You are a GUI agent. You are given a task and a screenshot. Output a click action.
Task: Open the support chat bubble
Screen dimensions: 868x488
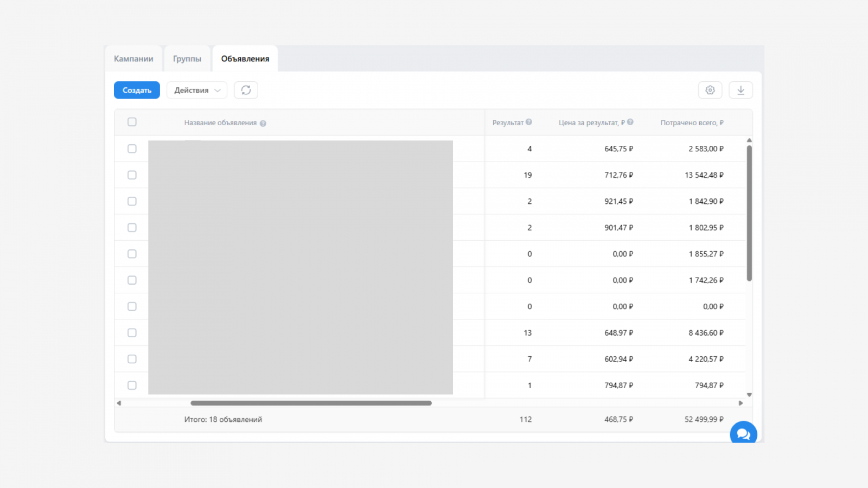click(x=743, y=434)
